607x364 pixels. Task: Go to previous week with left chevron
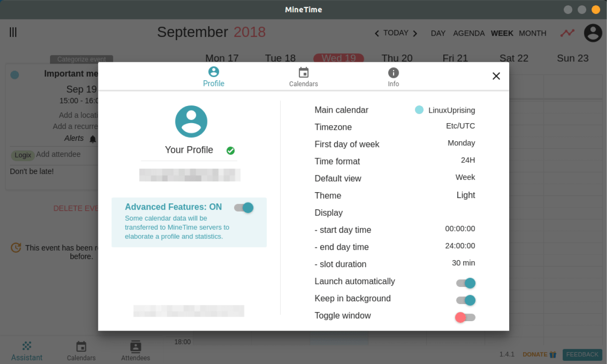pos(377,34)
